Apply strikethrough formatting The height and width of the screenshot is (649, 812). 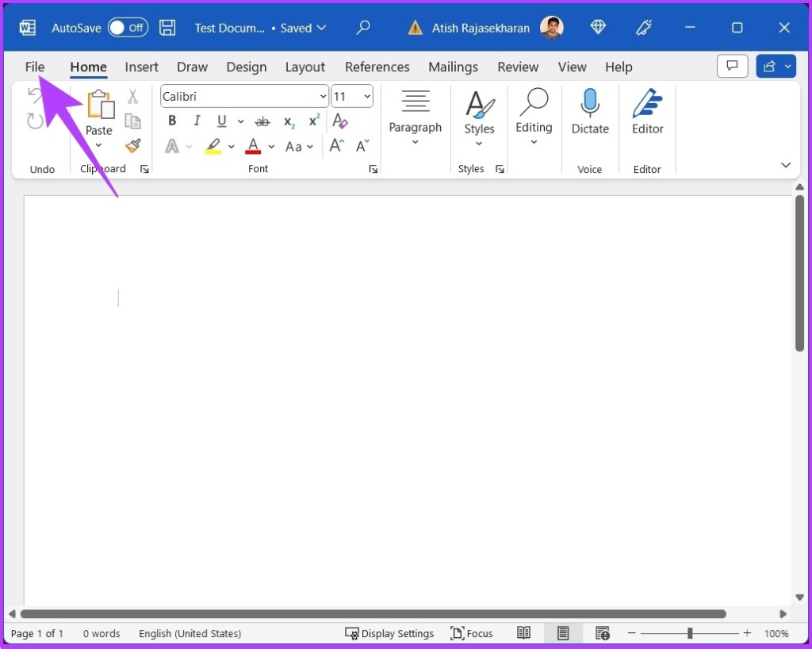pos(262,121)
